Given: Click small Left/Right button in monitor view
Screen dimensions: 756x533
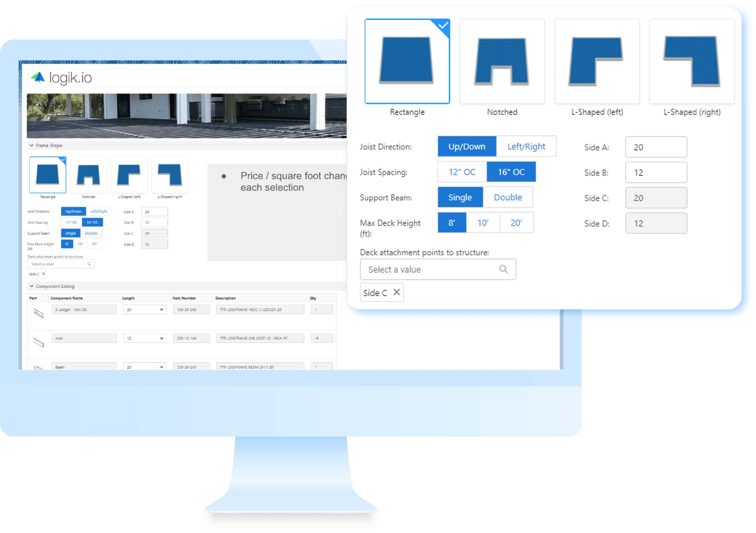Looking at the screenshot, I should (x=99, y=211).
